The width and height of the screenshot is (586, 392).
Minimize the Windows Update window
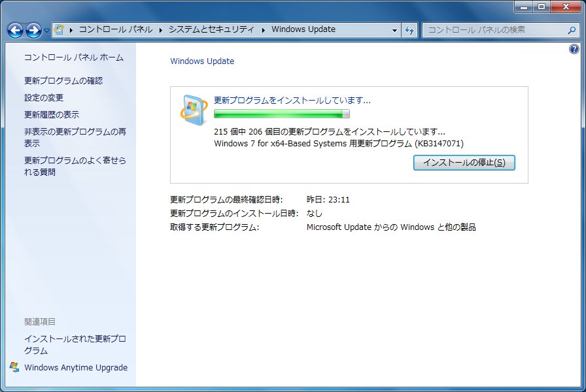(x=524, y=7)
